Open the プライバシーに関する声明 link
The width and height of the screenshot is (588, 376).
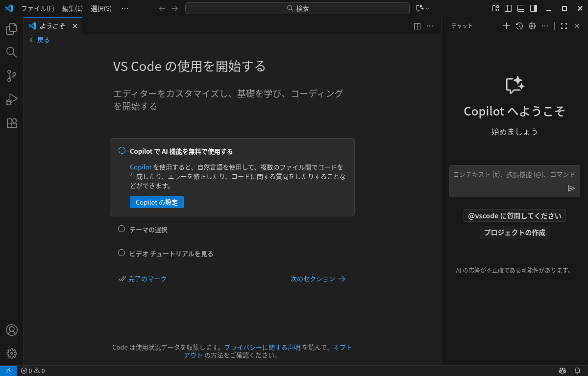click(x=262, y=347)
